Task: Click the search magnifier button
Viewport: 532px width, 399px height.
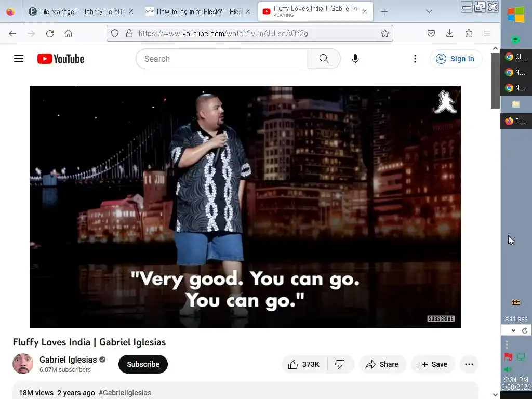Action: (324, 59)
